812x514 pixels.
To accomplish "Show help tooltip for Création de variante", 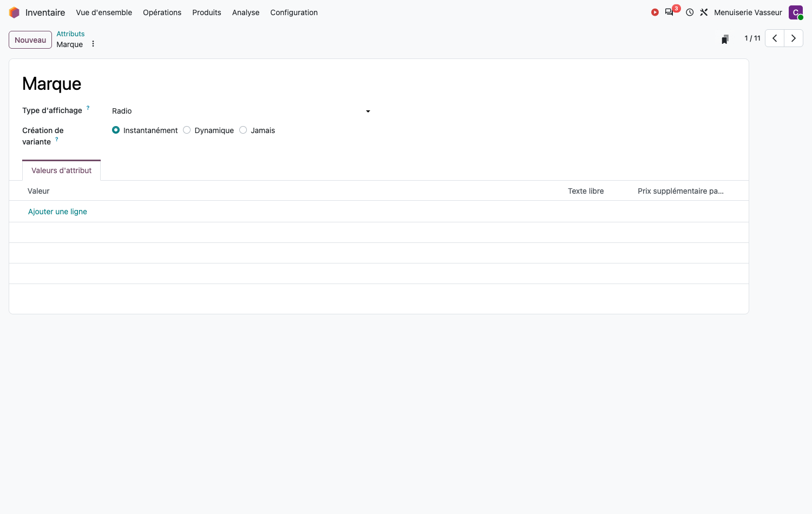I will (x=56, y=139).
